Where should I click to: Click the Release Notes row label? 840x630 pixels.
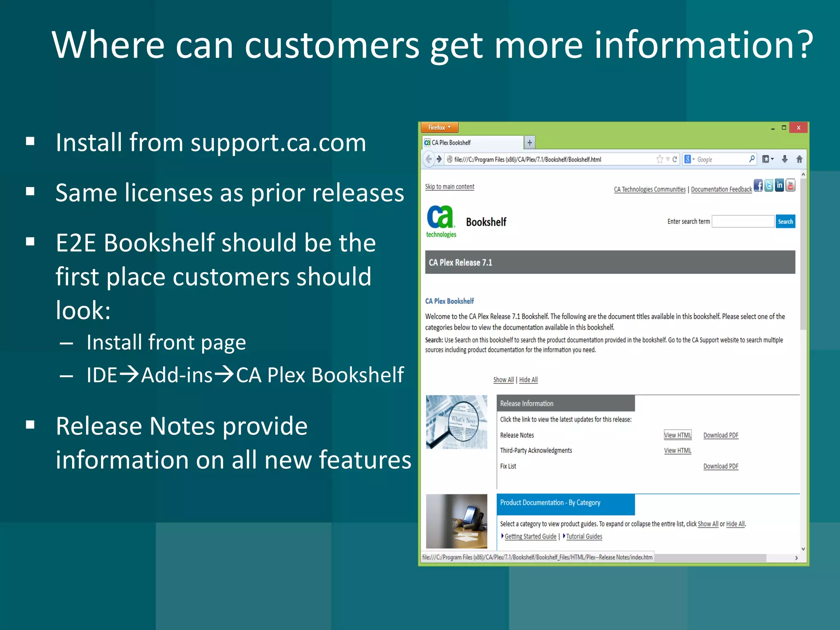pyautogui.click(x=517, y=435)
